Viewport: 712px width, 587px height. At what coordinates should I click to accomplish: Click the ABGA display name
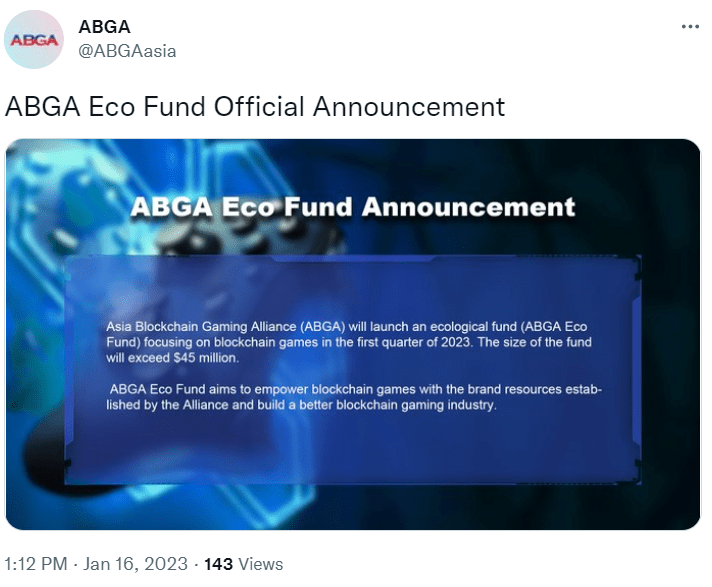[104, 27]
